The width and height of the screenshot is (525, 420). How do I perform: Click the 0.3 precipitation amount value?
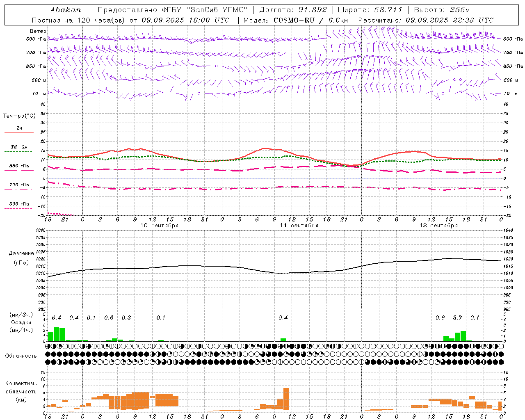(x=126, y=318)
